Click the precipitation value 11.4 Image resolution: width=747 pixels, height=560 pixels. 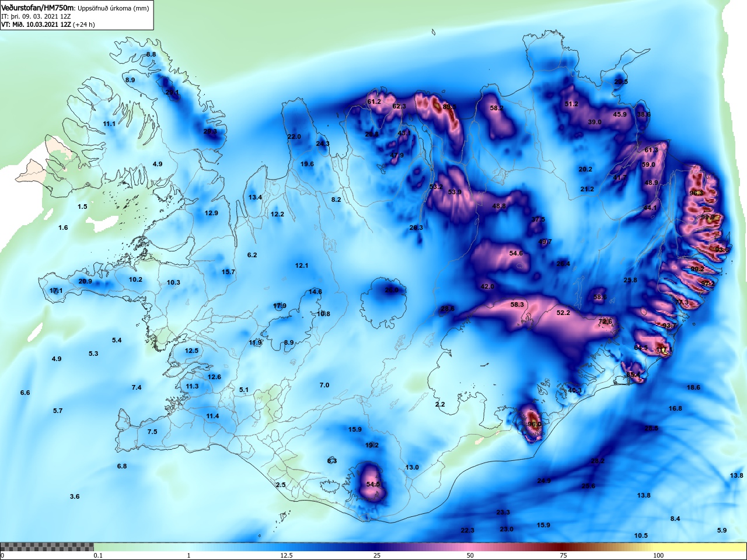212,416
